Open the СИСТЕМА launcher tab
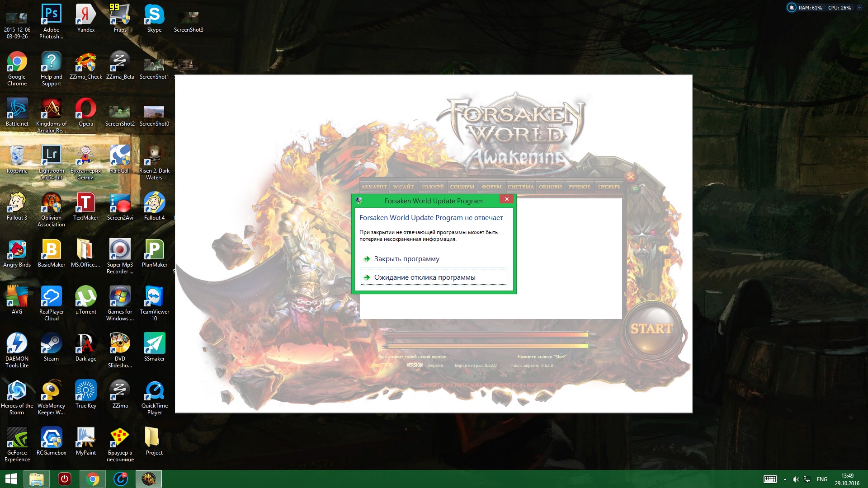This screenshot has width=868, height=488. pos(520,187)
